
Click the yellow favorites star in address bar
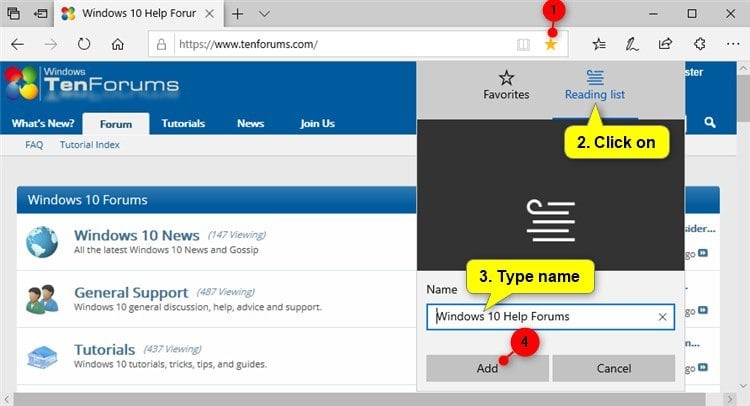point(551,44)
